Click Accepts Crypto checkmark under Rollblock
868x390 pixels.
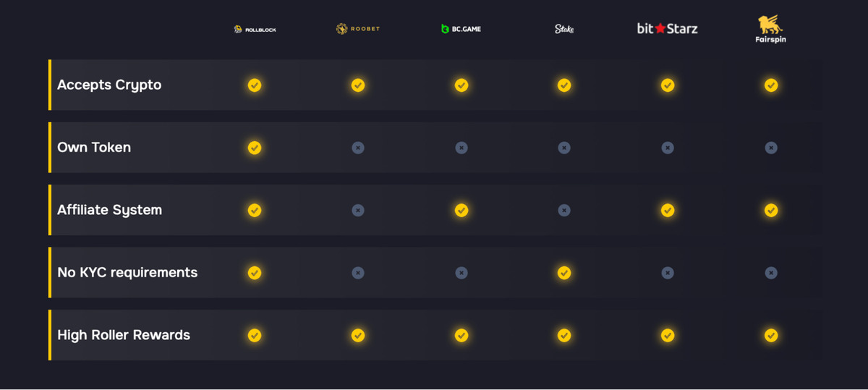tap(255, 85)
